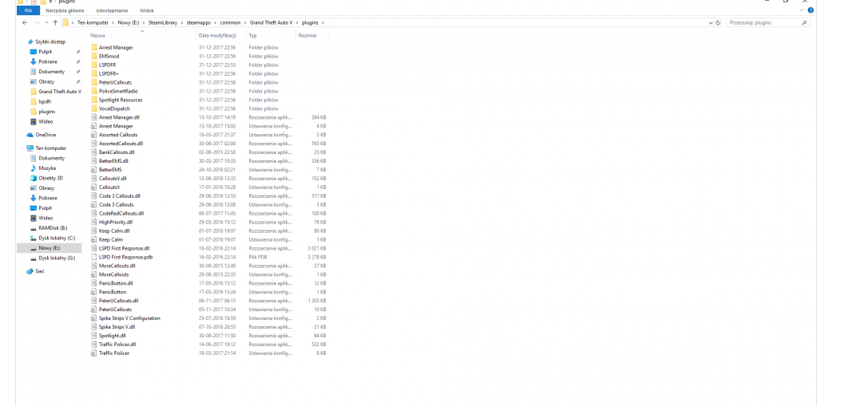Go back with the left arrow button
The width and height of the screenshot is (868, 406).
click(x=25, y=22)
